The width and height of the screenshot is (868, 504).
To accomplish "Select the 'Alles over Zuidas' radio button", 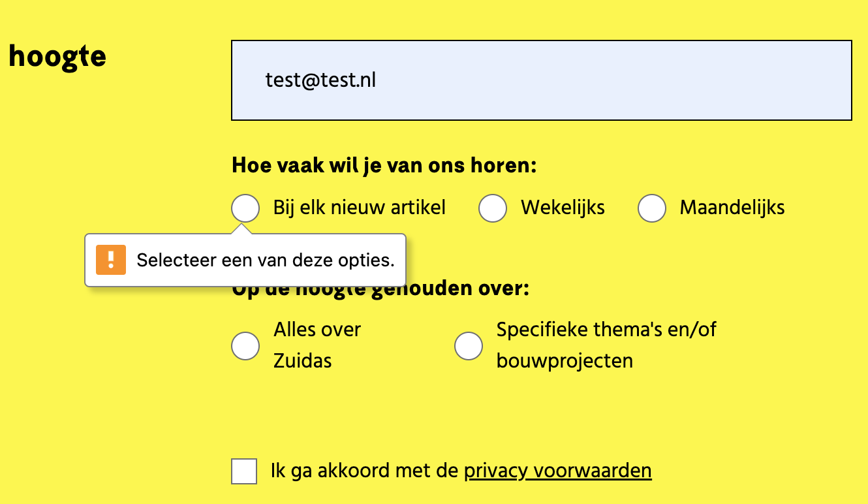I will 245,345.
